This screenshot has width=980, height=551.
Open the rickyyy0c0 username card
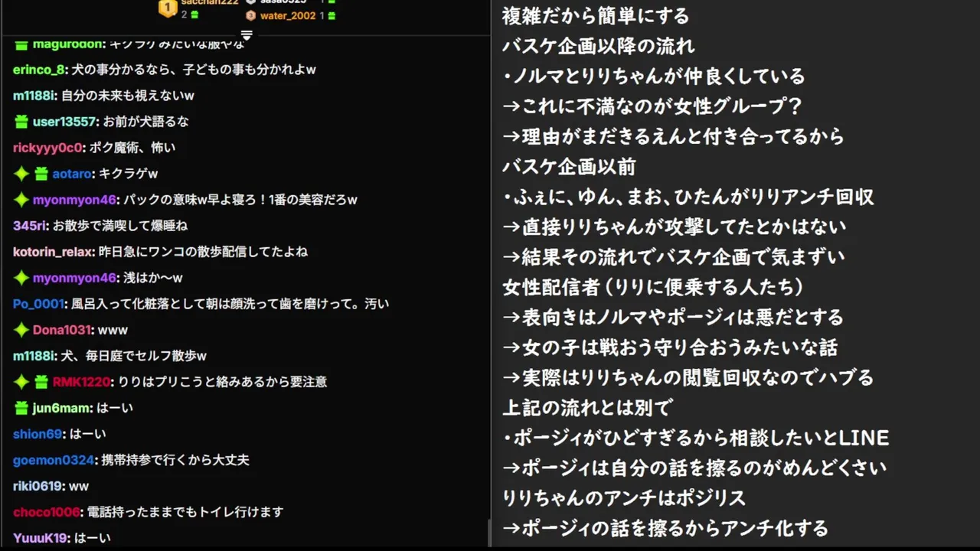click(48, 148)
